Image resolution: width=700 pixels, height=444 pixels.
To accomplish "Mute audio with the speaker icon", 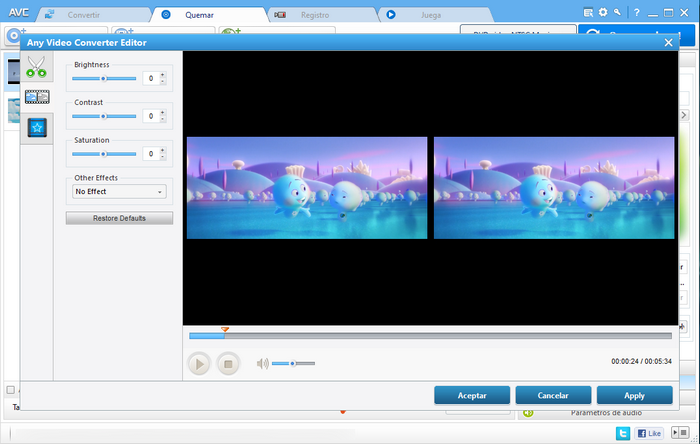I will point(262,364).
